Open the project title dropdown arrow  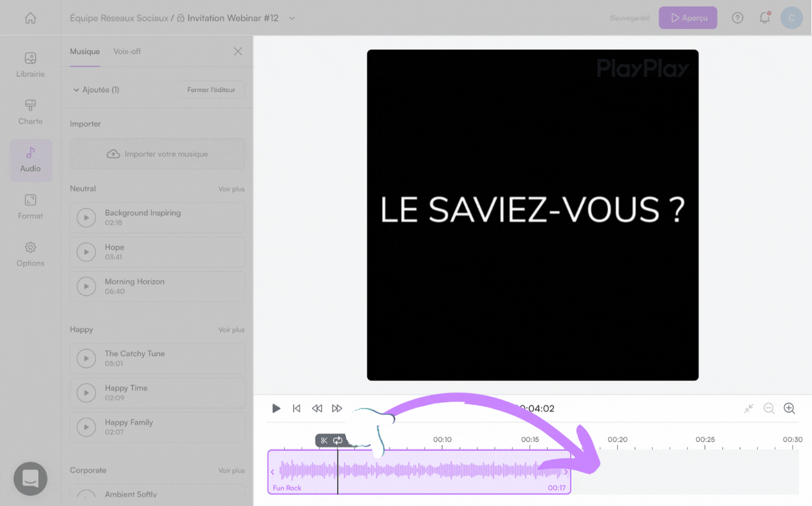coord(292,18)
